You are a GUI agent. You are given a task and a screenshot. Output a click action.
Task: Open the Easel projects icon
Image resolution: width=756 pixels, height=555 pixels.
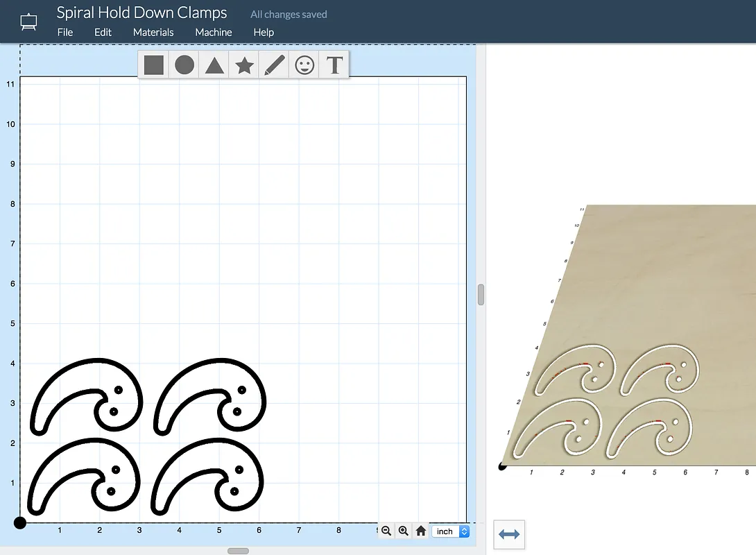coord(28,22)
